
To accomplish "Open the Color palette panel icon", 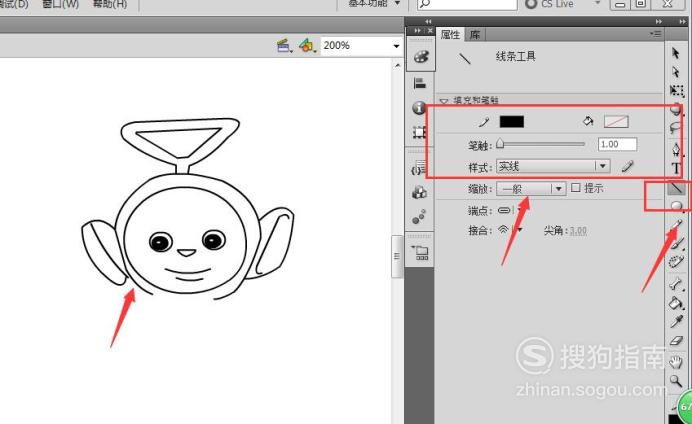I will click(421, 57).
